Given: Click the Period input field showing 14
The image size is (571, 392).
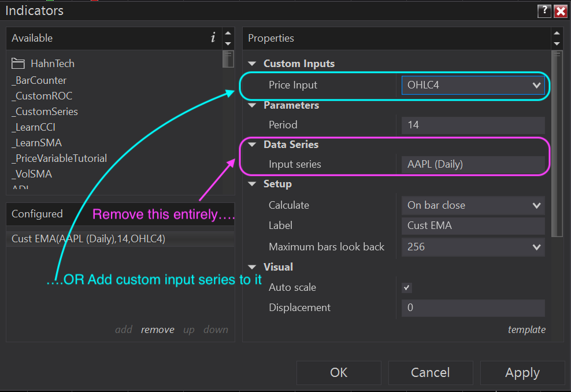Looking at the screenshot, I should click(473, 125).
